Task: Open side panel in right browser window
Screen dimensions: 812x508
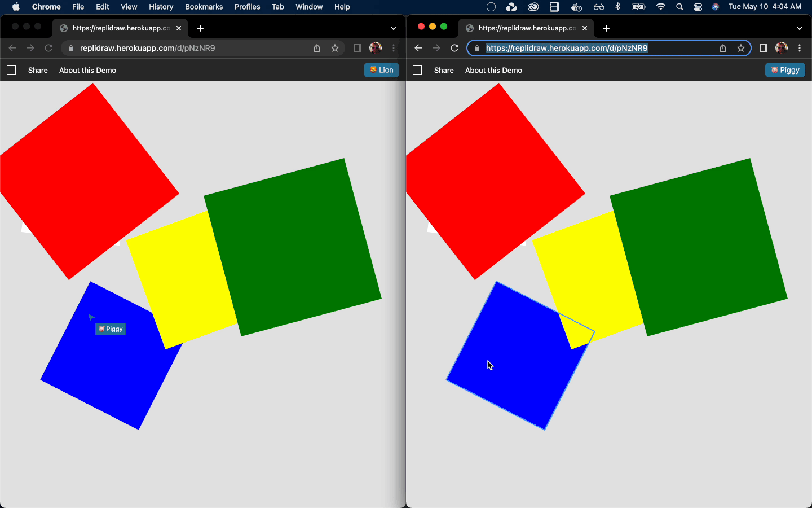Action: [x=763, y=48]
